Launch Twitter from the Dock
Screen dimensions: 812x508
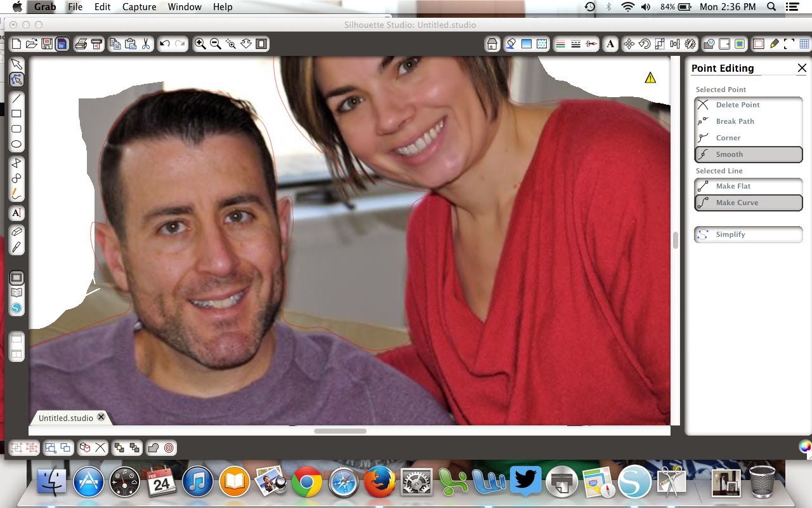(526, 481)
